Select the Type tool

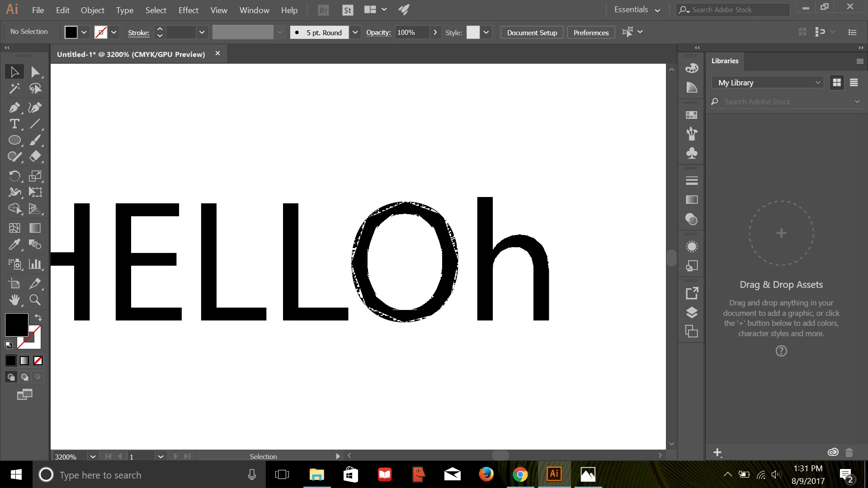pyautogui.click(x=14, y=124)
